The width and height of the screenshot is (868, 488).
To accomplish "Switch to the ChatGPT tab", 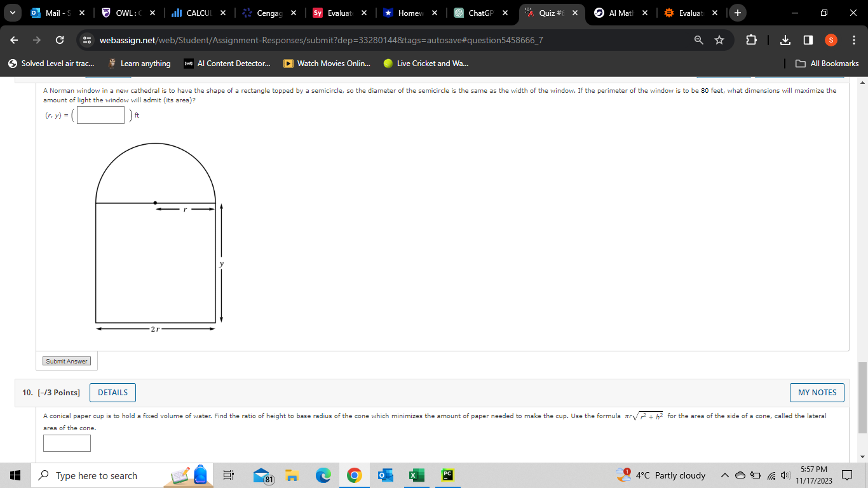I will tap(477, 13).
